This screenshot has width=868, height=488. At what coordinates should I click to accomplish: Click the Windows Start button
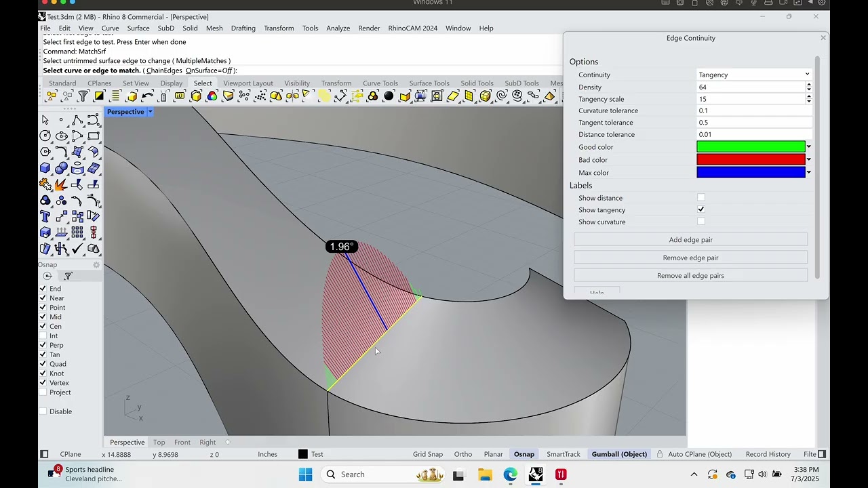pos(305,474)
